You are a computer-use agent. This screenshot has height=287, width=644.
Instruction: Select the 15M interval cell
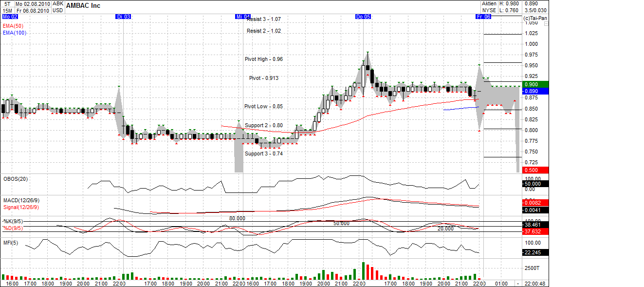(x=7, y=10)
